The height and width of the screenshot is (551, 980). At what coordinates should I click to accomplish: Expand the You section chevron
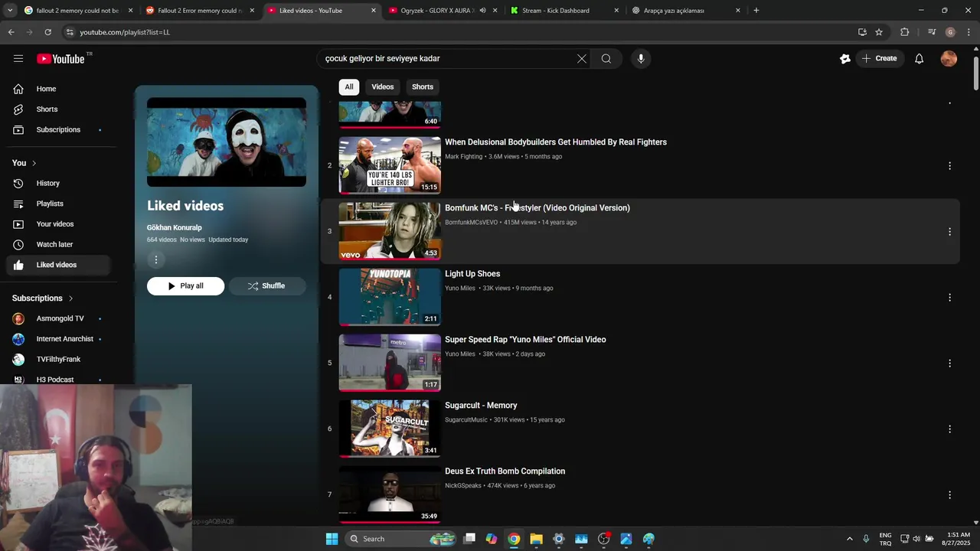tap(34, 163)
